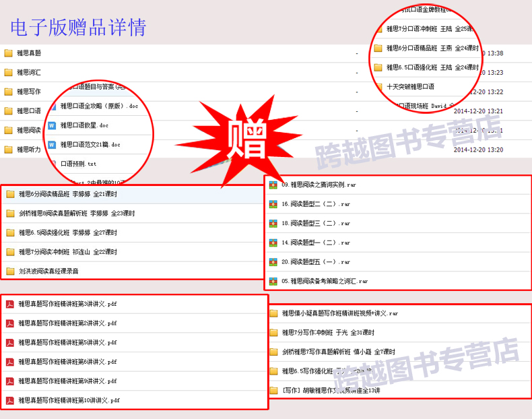This screenshot has height=419, width=532.
Task: Select the 雅思口语 folder icon
Action: click(x=9, y=111)
